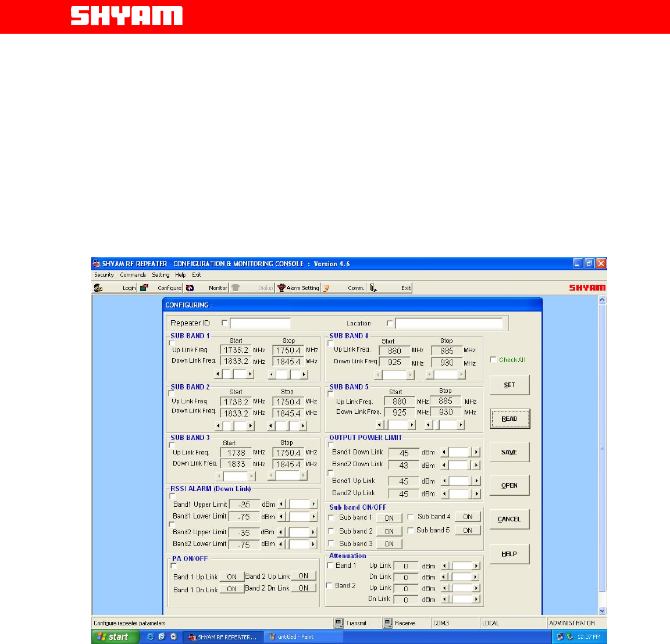Toggle Band 2 Dn Link PA ON button
The height and width of the screenshot is (644, 670).
304,588
